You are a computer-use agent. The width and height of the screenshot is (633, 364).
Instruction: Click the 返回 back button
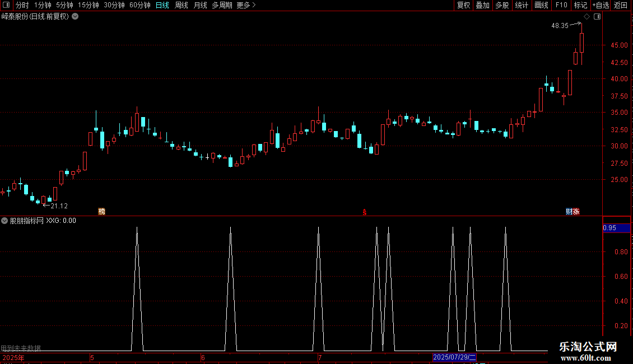click(x=621, y=5)
